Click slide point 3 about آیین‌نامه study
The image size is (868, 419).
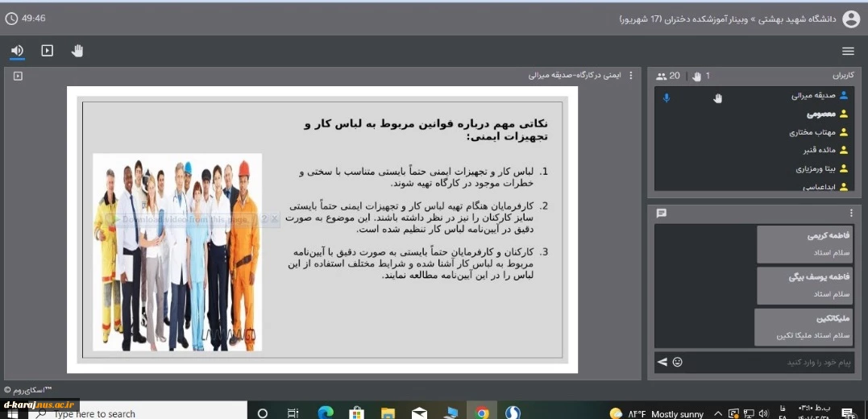418,263
